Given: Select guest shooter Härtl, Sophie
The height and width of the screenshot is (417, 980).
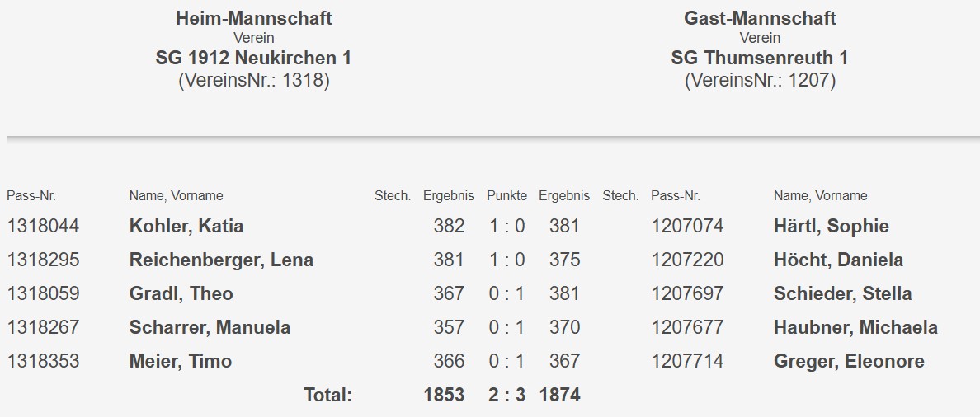Looking at the screenshot, I should click(832, 227).
